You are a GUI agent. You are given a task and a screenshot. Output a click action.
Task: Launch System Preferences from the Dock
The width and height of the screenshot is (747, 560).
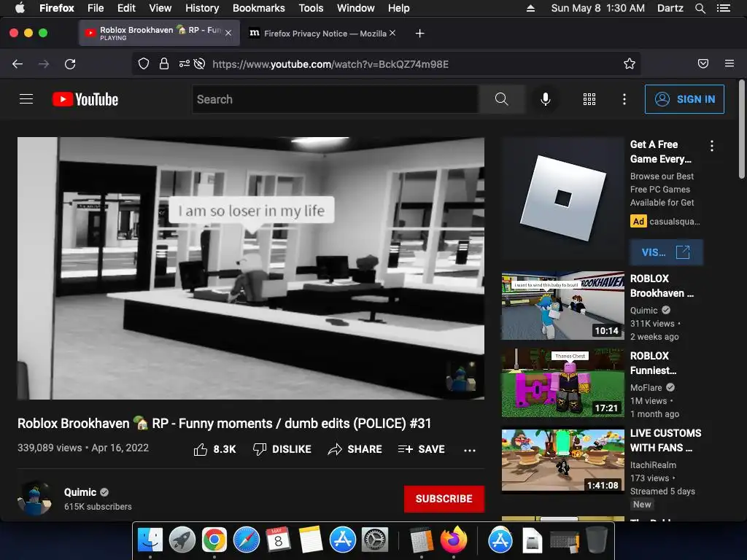tap(375, 540)
